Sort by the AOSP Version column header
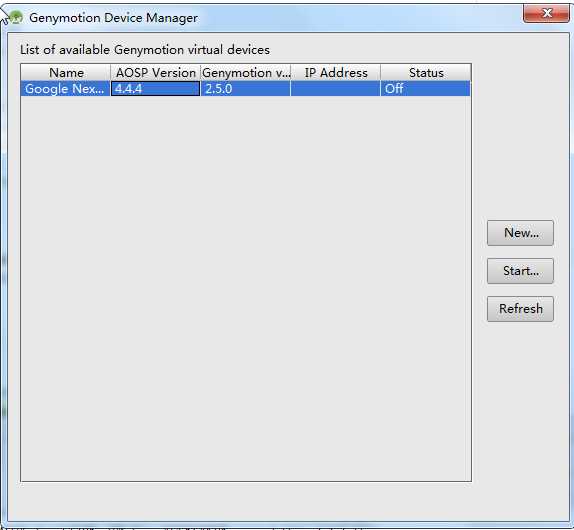 (155, 72)
